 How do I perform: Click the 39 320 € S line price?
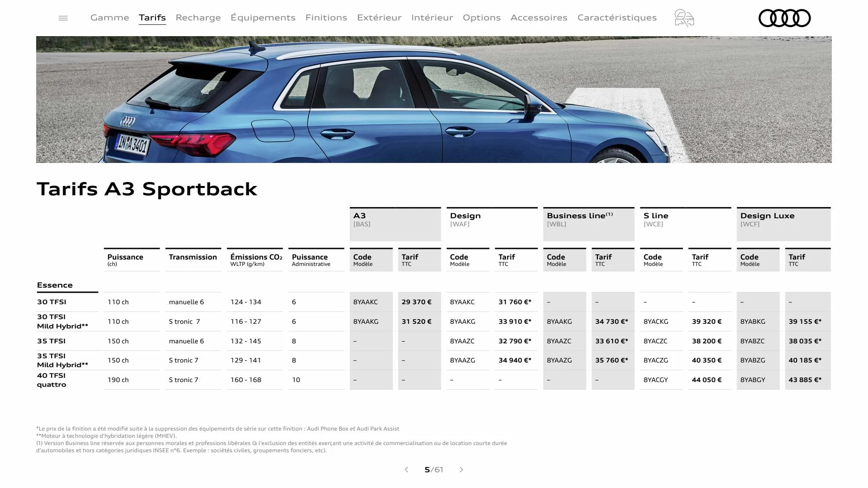pos(707,322)
